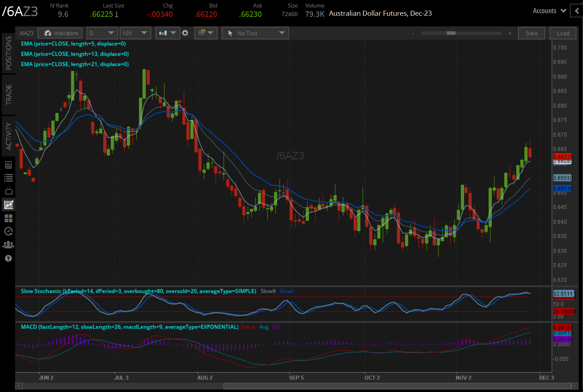Click the AUG 2 date marker
583x392 pixels.
click(205, 378)
